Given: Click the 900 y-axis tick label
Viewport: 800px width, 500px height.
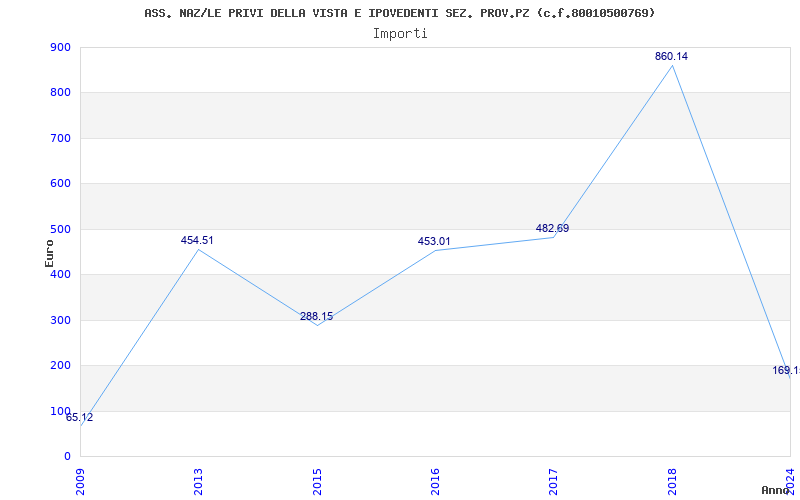Looking at the screenshot, I should [x=60, y=47].
